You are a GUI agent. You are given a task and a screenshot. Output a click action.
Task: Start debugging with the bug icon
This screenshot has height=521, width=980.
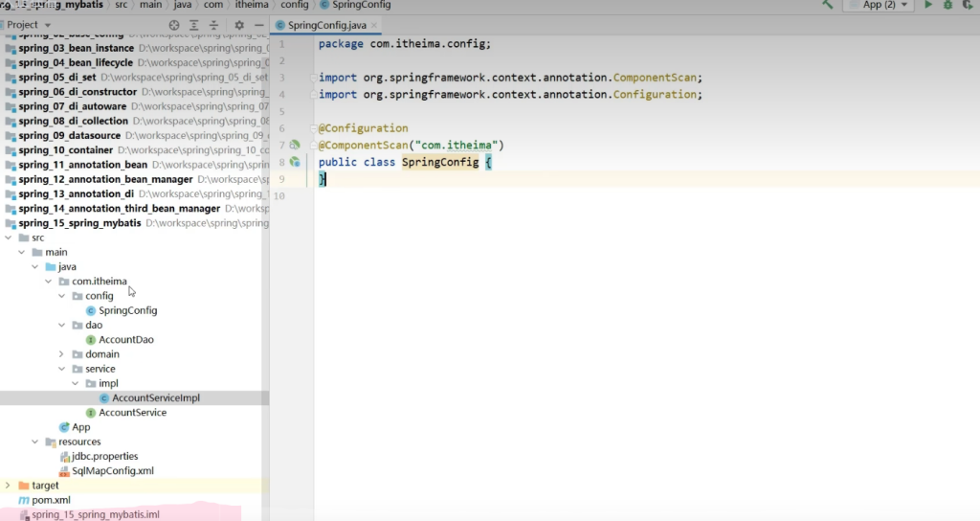click(x=947, y=5)
